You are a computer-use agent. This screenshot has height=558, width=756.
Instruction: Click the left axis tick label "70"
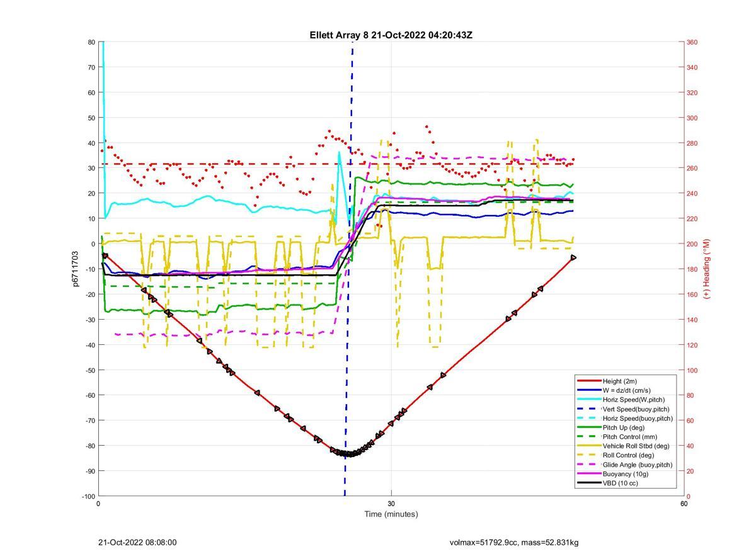pyautogui.click(x=91, y=67)
